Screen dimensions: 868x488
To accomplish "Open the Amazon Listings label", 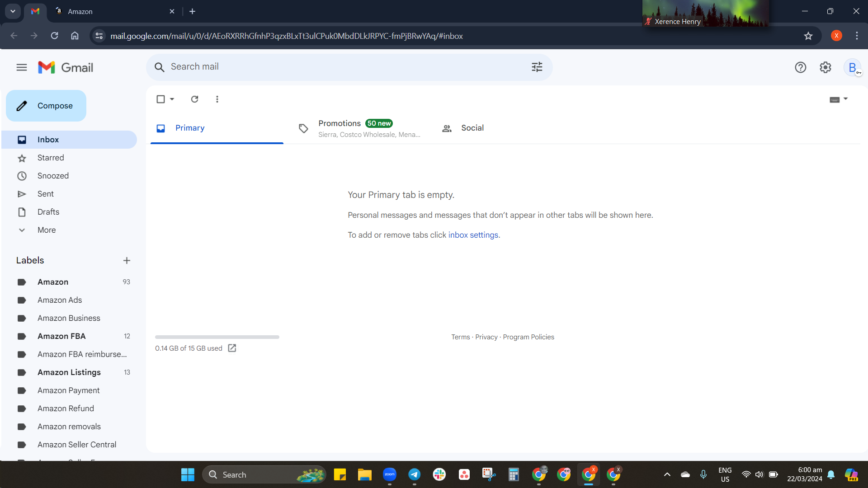I will coord(69,372).
